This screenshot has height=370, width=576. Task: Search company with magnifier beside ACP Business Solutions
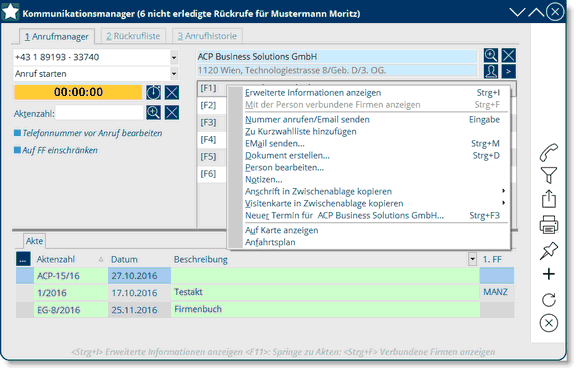(x=491, y=55)
